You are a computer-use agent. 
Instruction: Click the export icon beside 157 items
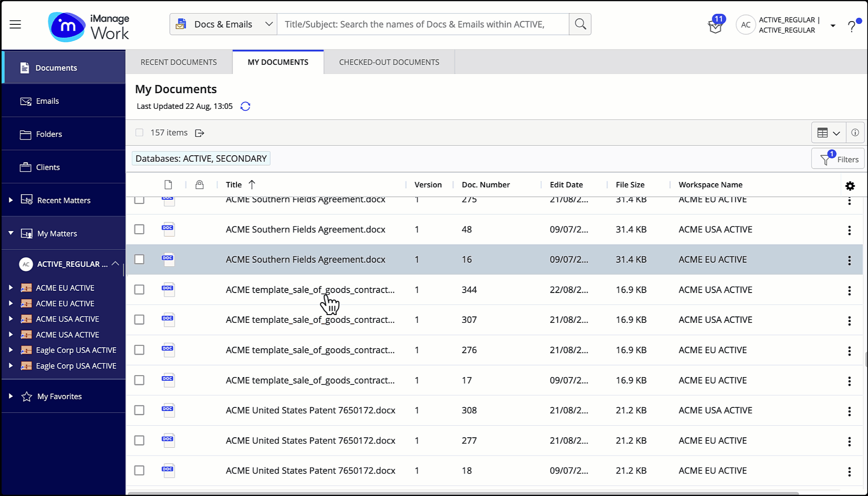tap(199, 133)
